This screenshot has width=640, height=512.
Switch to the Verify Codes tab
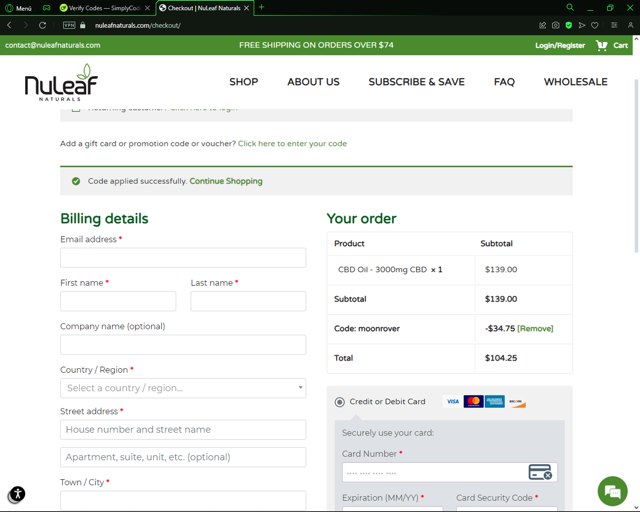tap(104, 8)
